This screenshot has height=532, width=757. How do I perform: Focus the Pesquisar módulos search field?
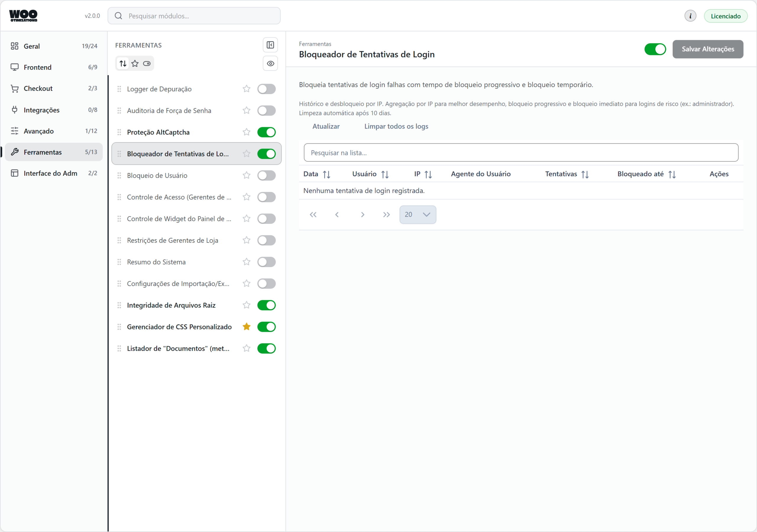click(x=194, y=16)
